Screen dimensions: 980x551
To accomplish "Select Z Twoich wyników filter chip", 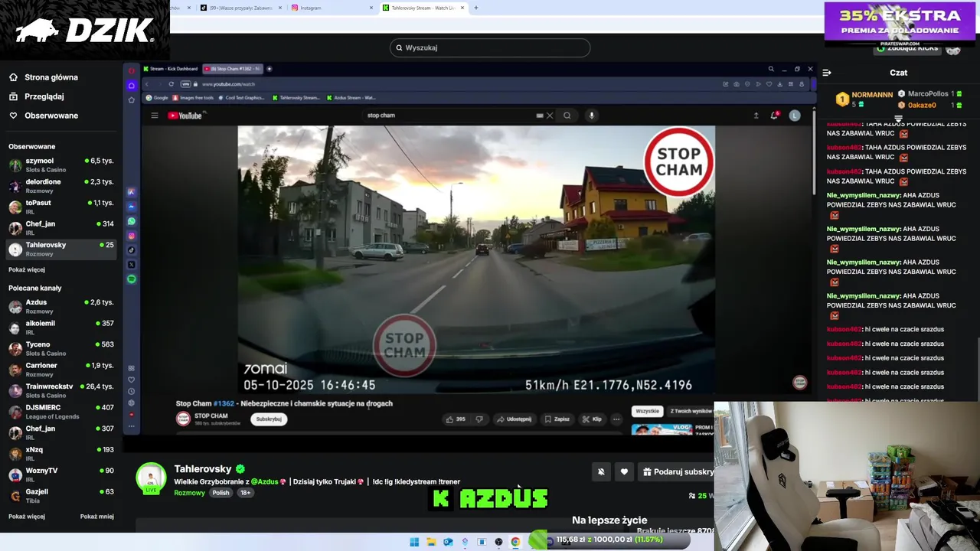I will [x=691, y=411].
